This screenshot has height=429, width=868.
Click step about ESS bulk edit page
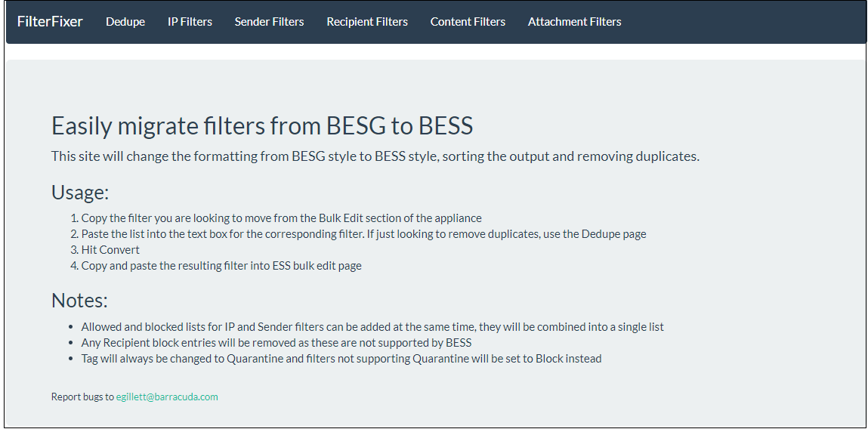(221, 266)
